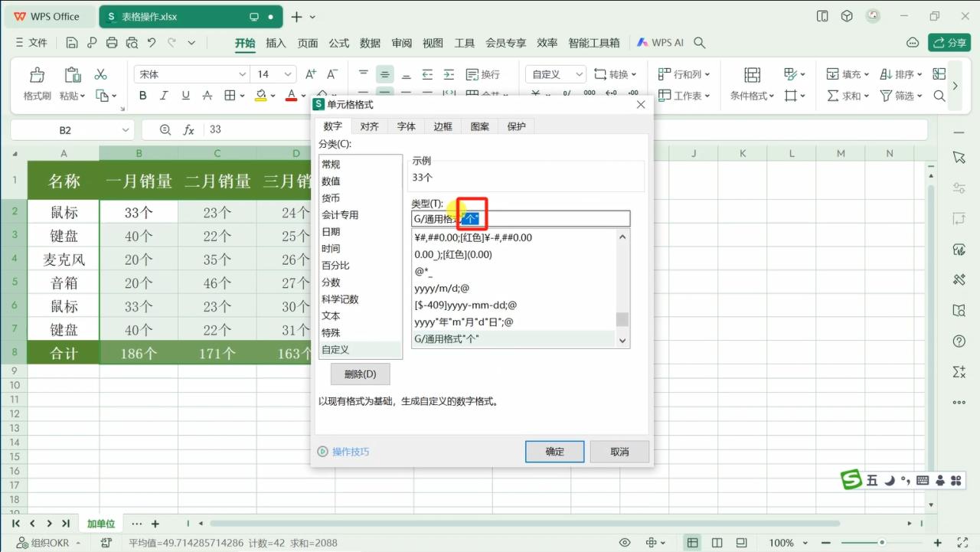Open the font size 14 dropdown
Viewport: 980px width, 552px height.
tap(288, 74)
